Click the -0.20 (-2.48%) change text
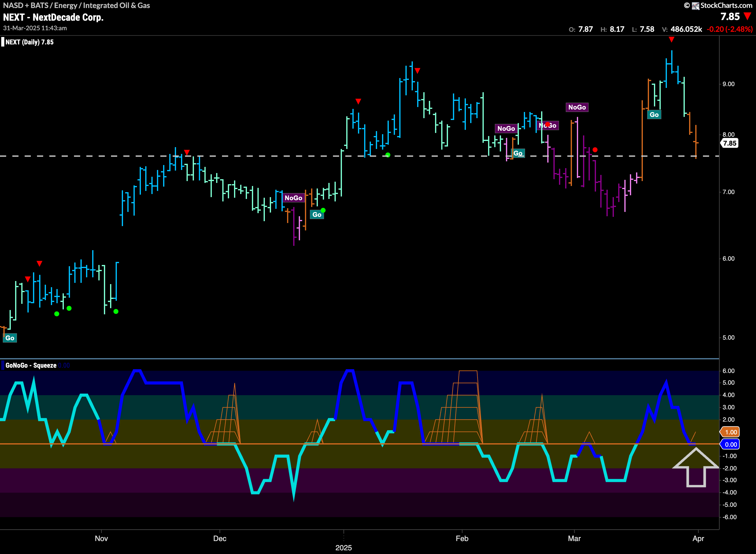Viewport: 756px width, 554px height. coord(729,29)
